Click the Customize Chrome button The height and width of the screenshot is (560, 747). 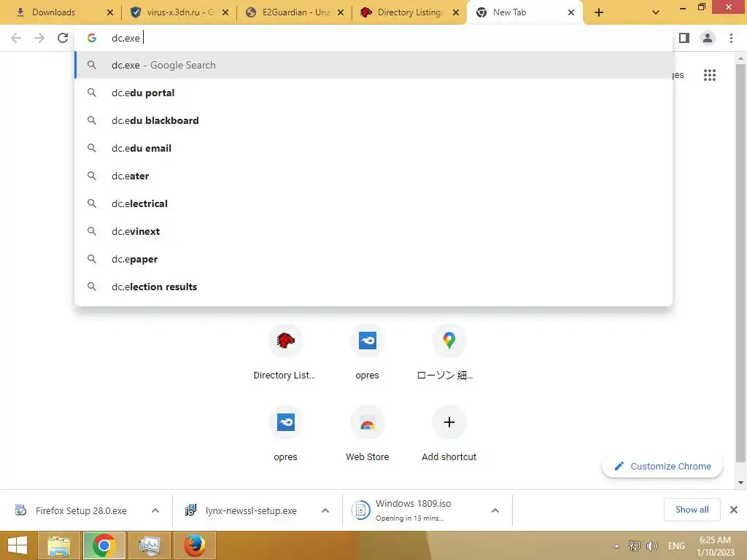pyautogui.click(x=662, y=466)
